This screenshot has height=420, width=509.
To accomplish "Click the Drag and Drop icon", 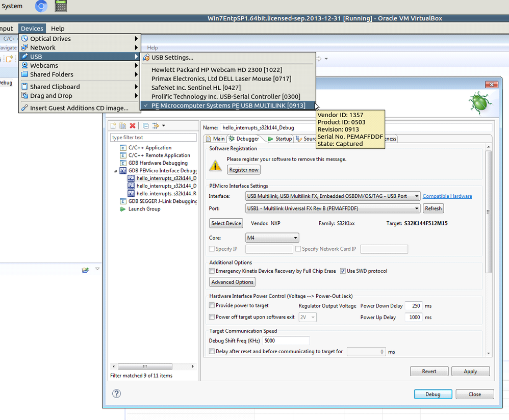I will 24,95.
